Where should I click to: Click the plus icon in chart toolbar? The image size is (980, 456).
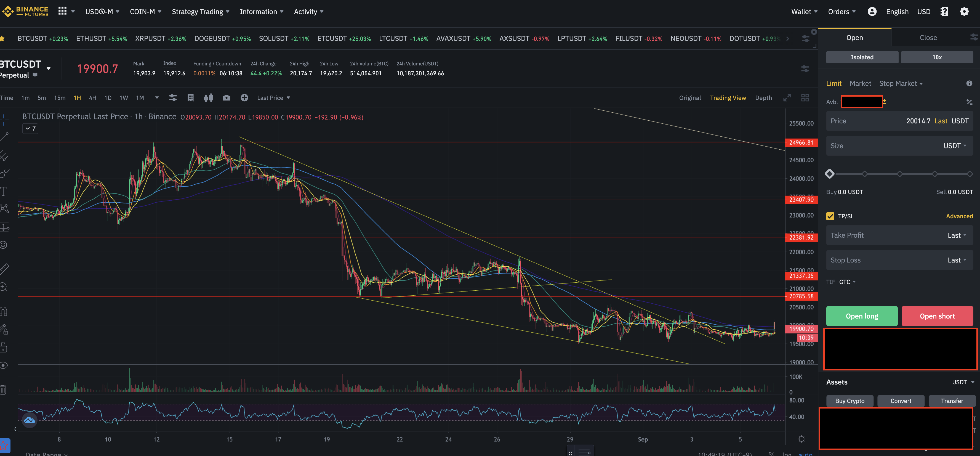(244, 98)
